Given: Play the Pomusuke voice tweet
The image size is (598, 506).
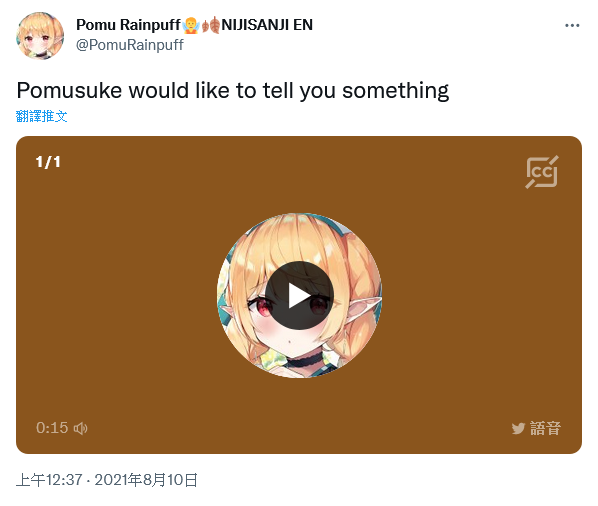Looking at the screenshot, I should [x=299, y=296].
